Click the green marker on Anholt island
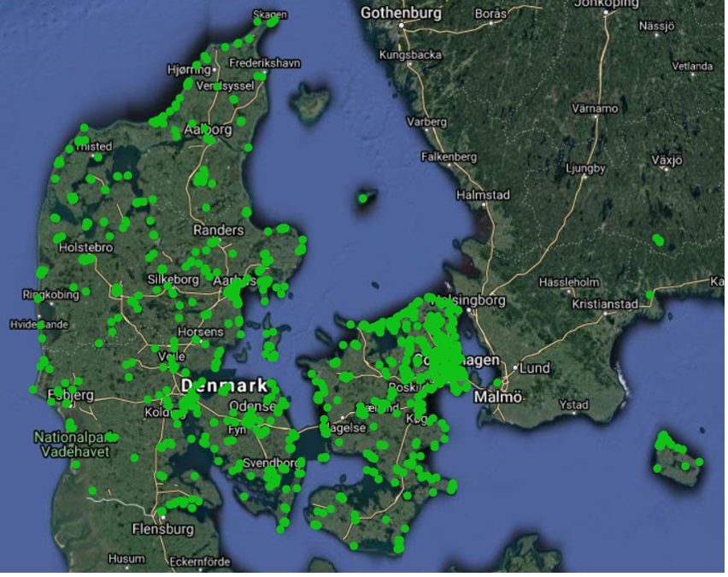728x577 pixels. (x=363, y=198)
